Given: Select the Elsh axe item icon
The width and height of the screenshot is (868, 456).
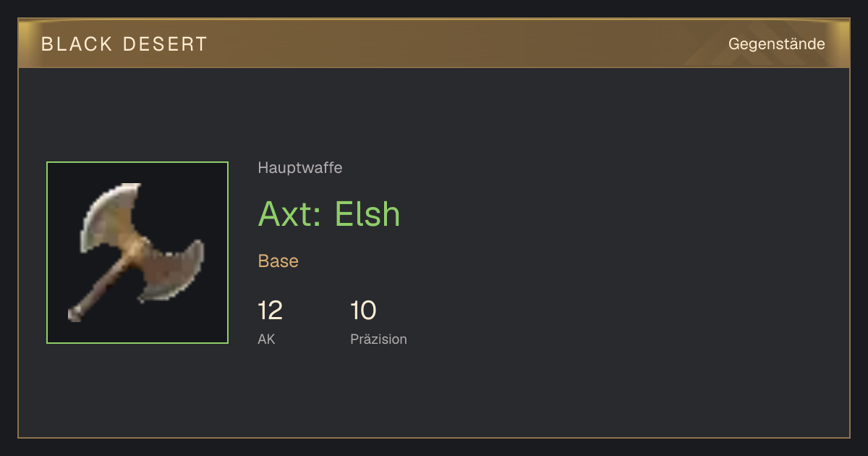Looking at the screenshot, I should [137, 253].
